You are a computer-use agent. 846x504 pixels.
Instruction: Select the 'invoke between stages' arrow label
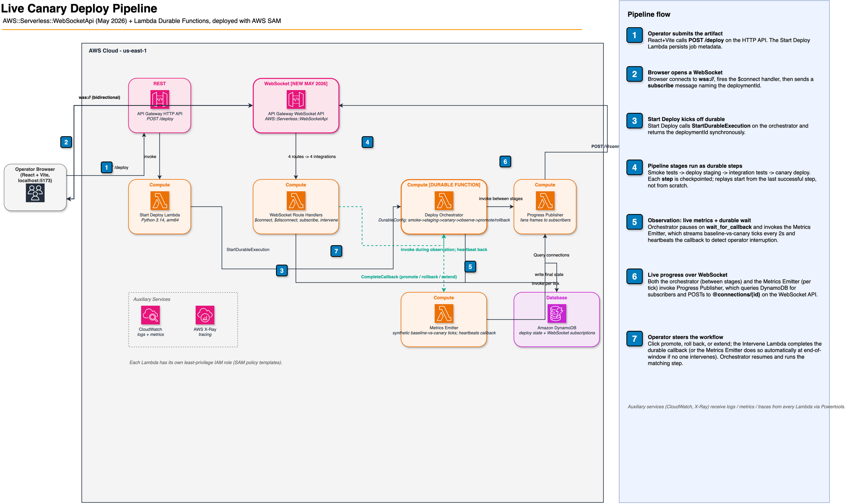(501, 198)
